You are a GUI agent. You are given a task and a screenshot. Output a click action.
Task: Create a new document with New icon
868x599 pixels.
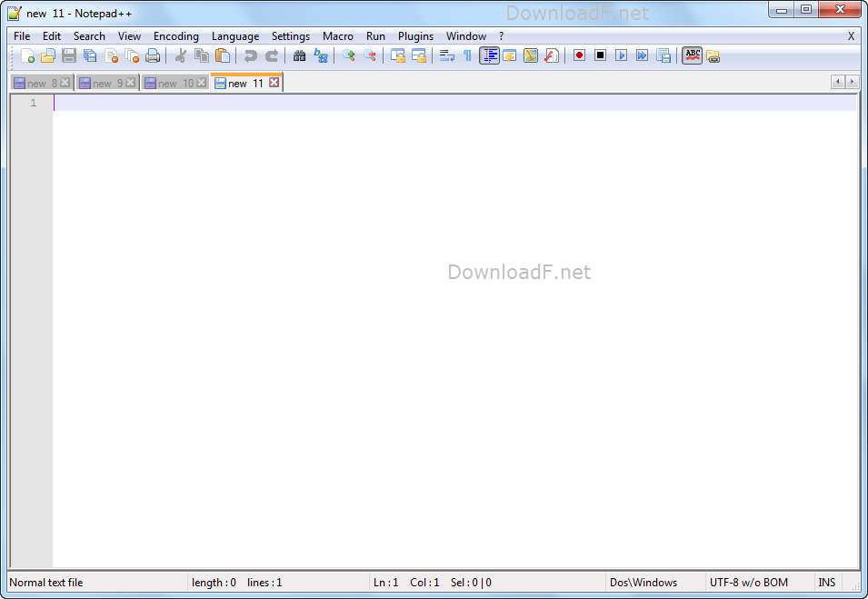point(27,55)
